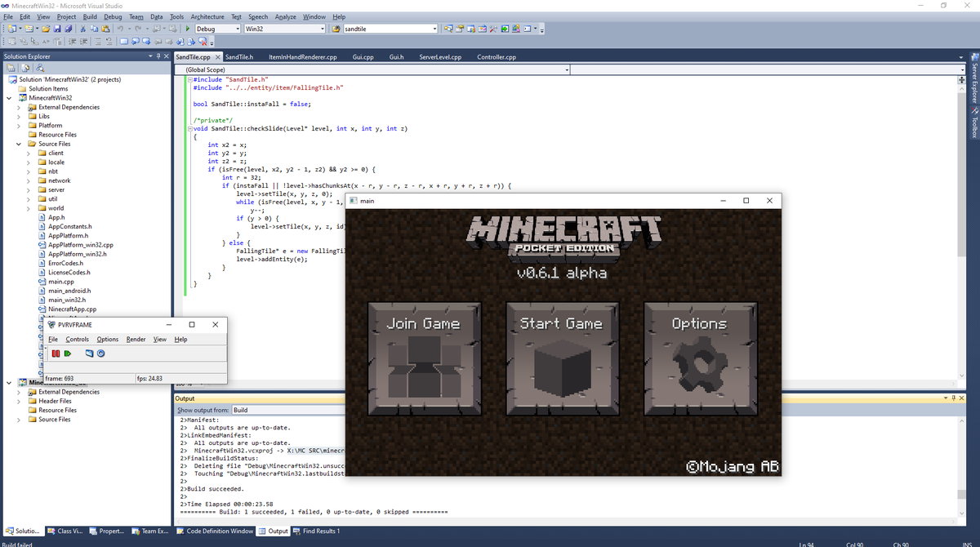Expand the Libs folder
The width and height of the screenshot is (980, 547).
[19, 116]
